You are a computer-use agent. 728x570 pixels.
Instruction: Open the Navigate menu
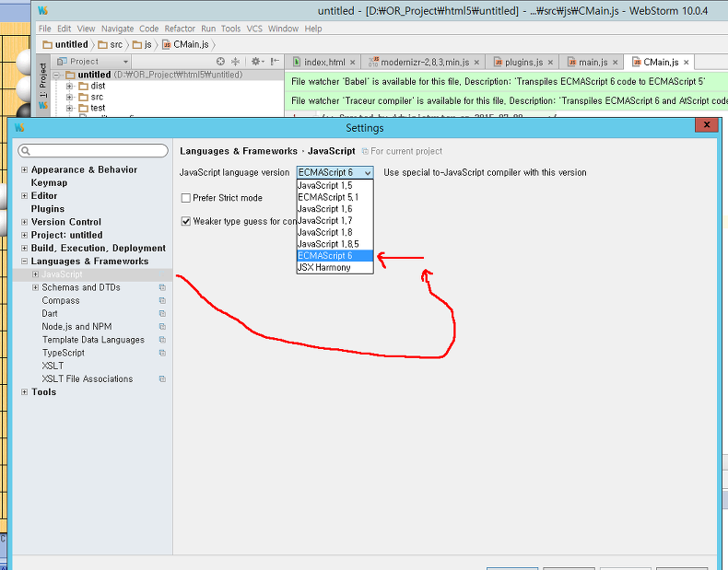(117, 29)
